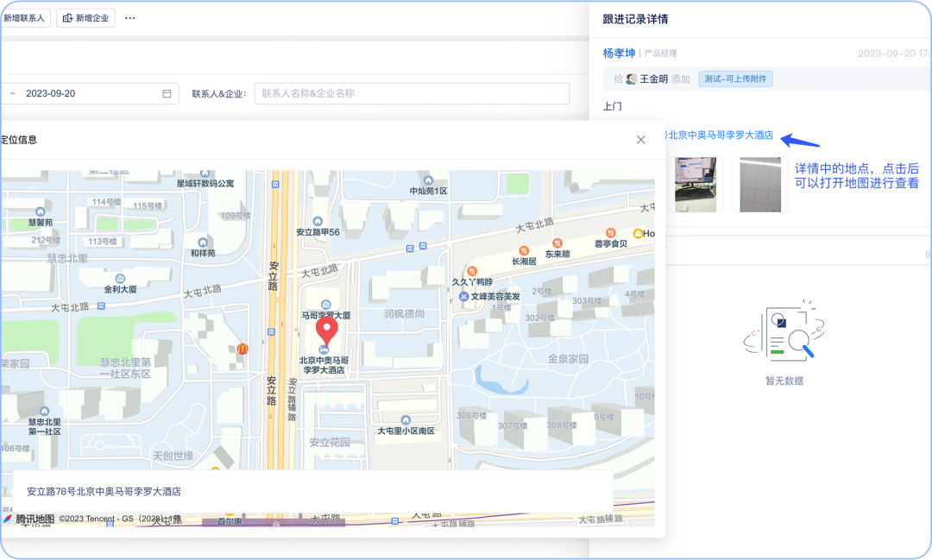The width and height of the screenshot is (932, 560).
Task: Click the 东来顺 restaurant icon
Action: (557, 243)
